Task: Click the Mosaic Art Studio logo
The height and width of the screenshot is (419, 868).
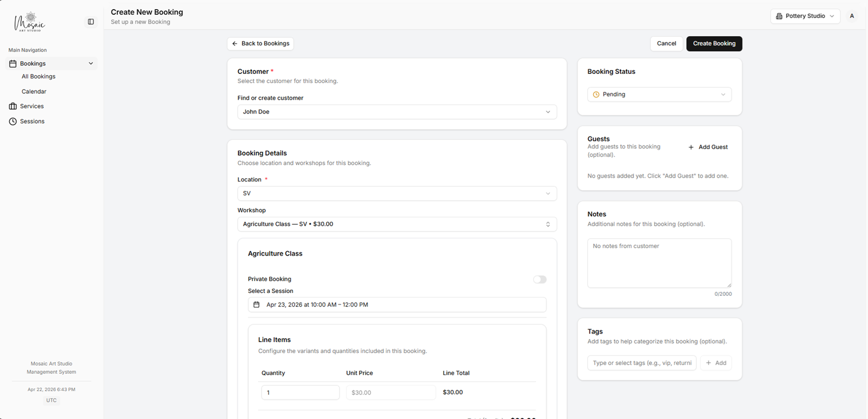Action: (29, 22)
